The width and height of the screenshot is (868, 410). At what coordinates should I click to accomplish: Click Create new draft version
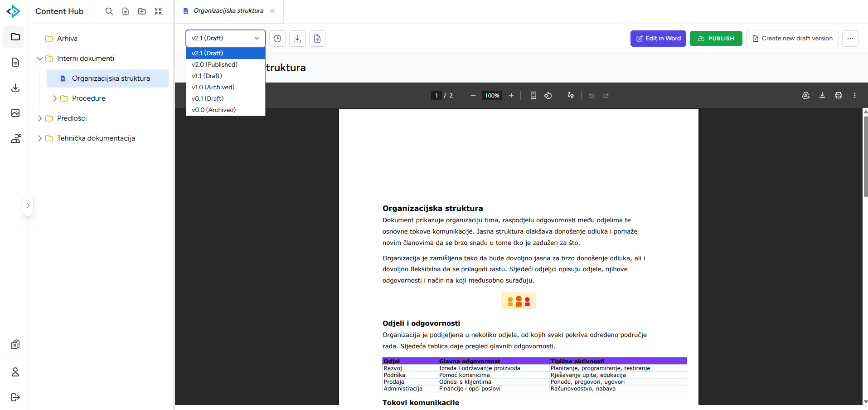(x=792, y=39)
